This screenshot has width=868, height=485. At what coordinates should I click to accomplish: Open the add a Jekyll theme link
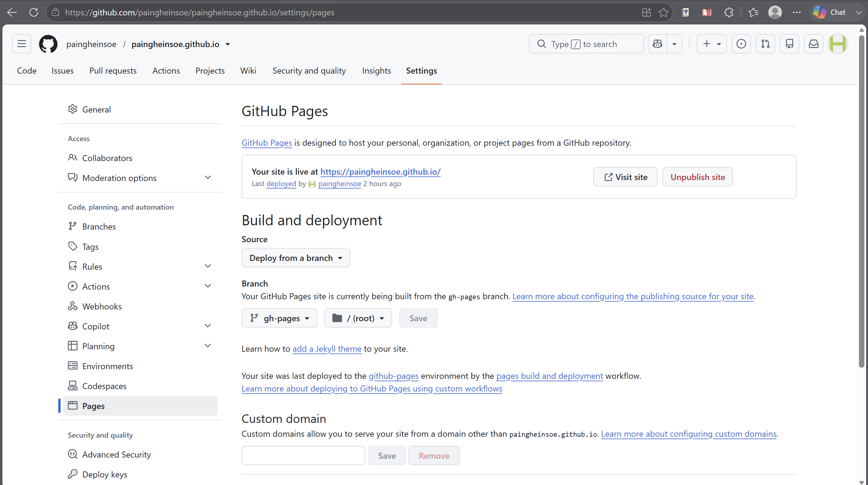[x=327, y=349]
